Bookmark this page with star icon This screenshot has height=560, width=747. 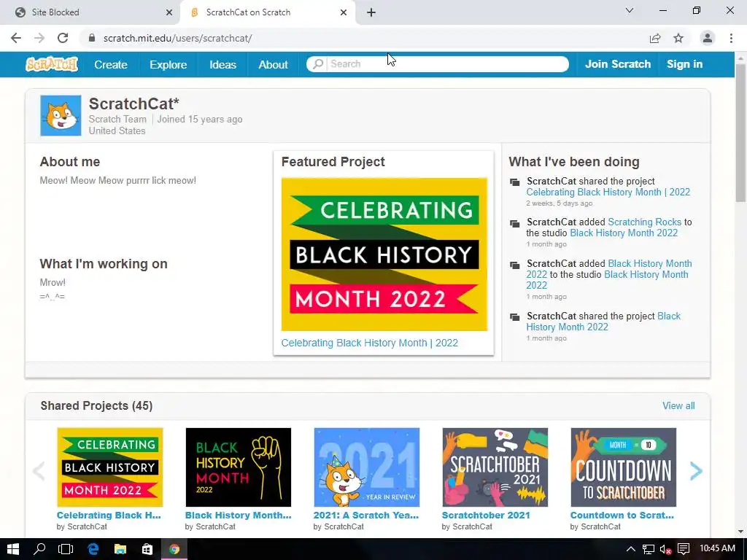point(678,38)
